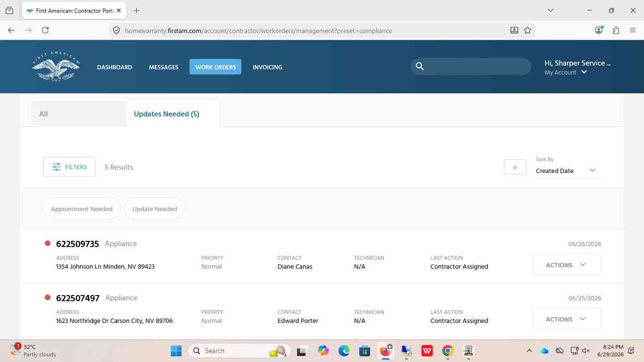
Task: Expand the My Account menu
Action: click(566, 72)
